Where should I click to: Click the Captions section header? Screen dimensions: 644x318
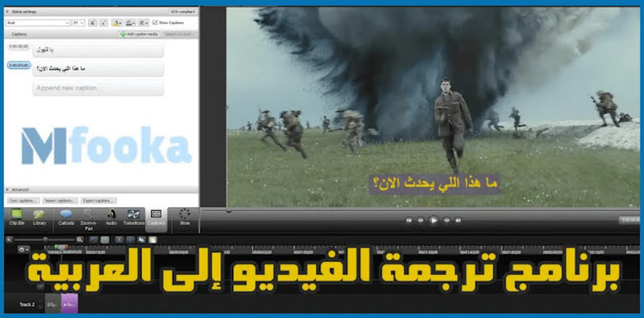(19, 35)
